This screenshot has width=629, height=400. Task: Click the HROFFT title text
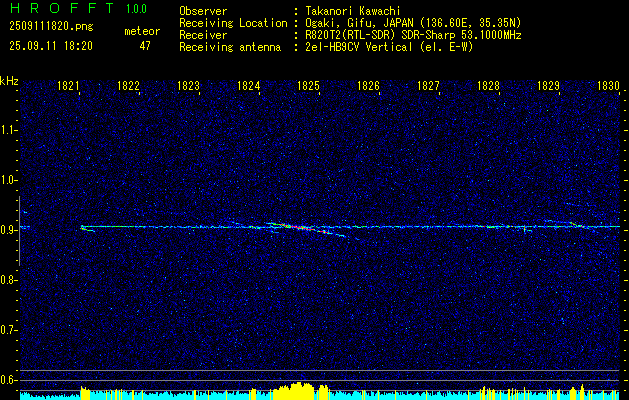click(62, 8)
